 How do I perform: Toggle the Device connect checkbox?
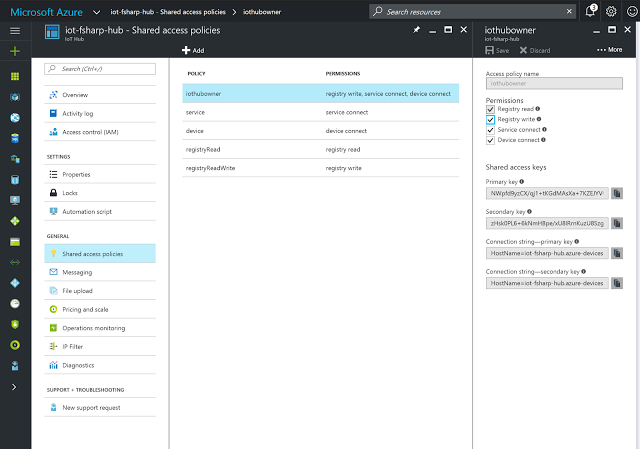point(490,139)
